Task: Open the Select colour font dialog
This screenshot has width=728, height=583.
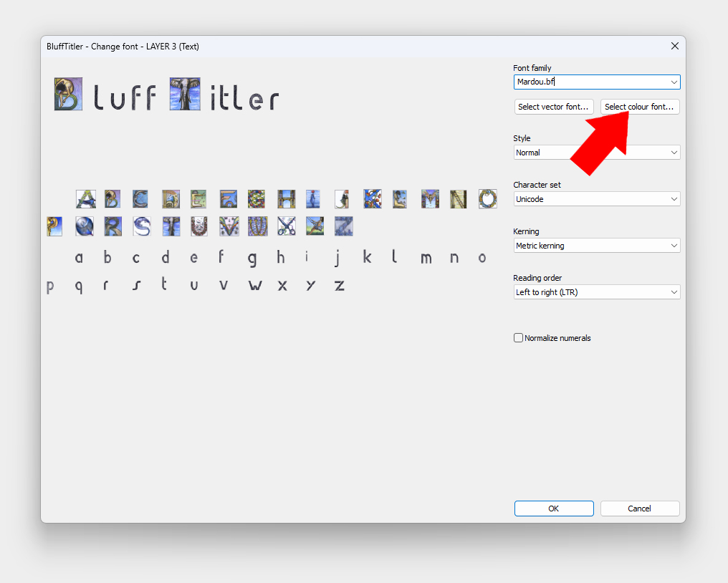Action: (x=639, y=107)
